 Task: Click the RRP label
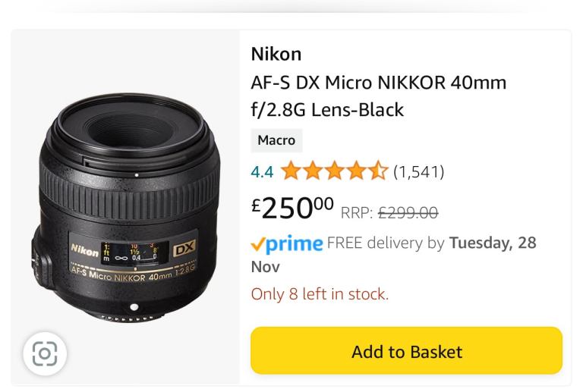pos(356,213)
